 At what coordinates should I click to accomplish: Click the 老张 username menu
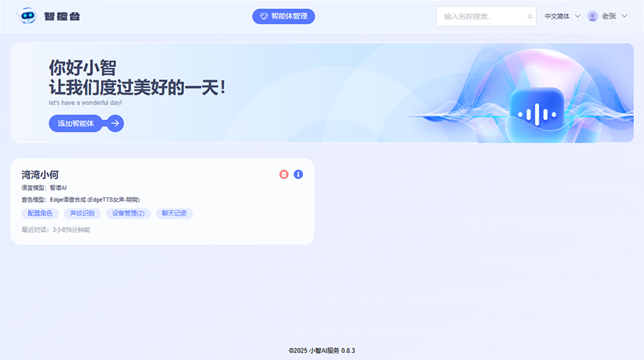pos(609,16)
